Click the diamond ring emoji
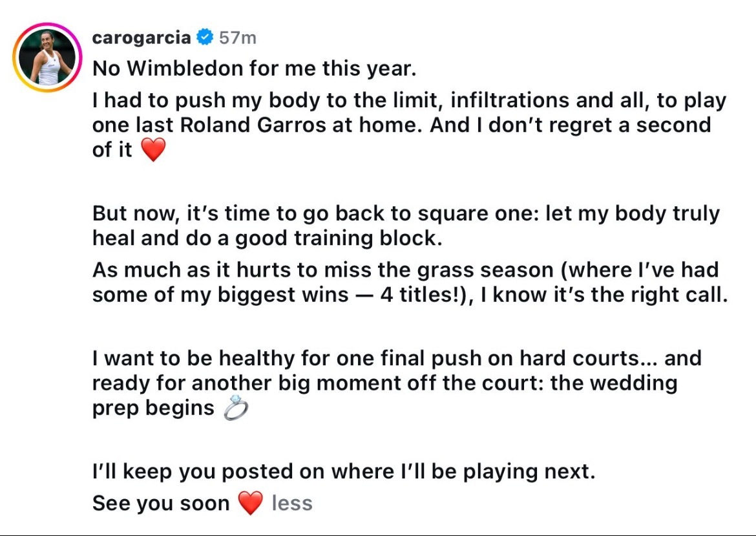 [236, 408]
